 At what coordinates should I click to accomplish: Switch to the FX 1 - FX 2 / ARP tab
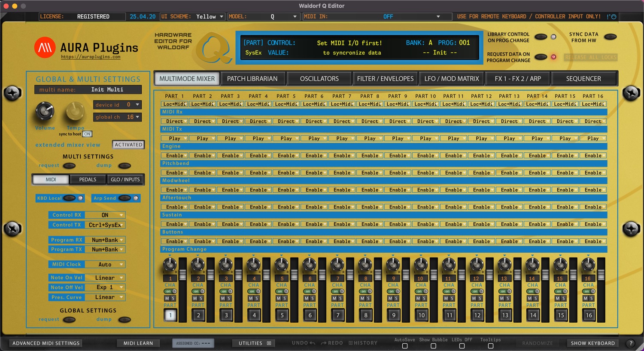(x=518, y=79)
